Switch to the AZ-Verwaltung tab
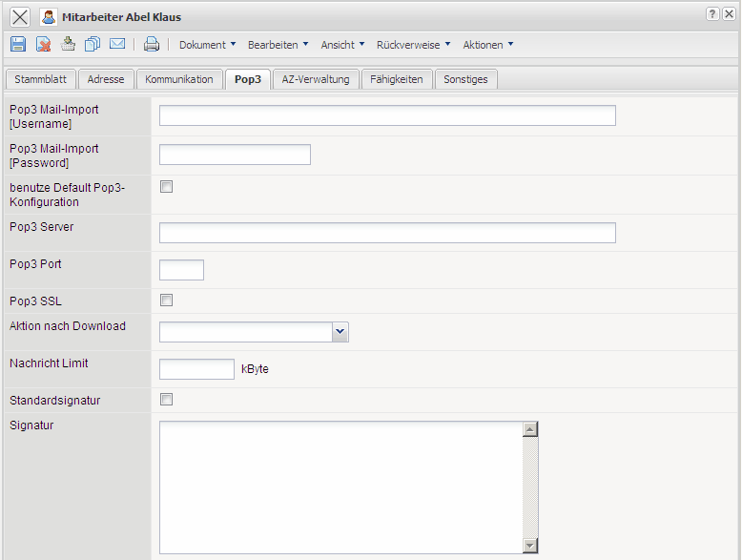Screen dimensions: 742x560 (x=316, y=79)
